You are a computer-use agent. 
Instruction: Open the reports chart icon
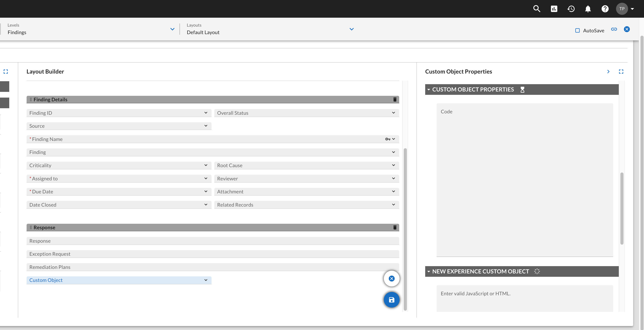pos(554,9)
